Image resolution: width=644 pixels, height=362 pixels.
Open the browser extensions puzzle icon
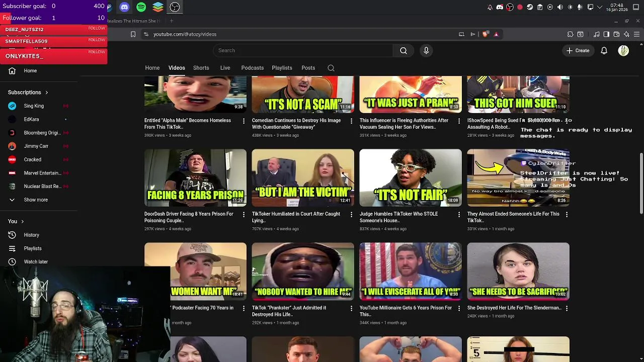point(570,34)
